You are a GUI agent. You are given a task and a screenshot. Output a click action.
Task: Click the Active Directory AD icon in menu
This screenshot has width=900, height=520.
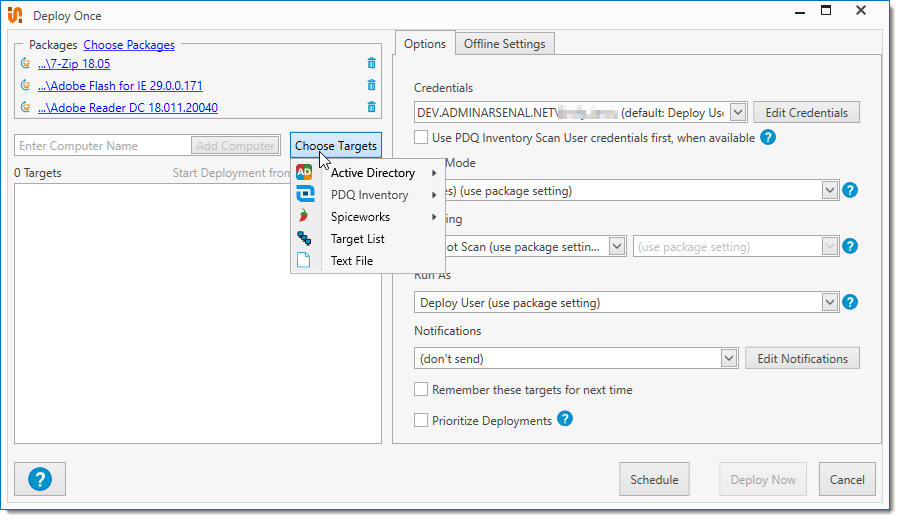[305, 173]
